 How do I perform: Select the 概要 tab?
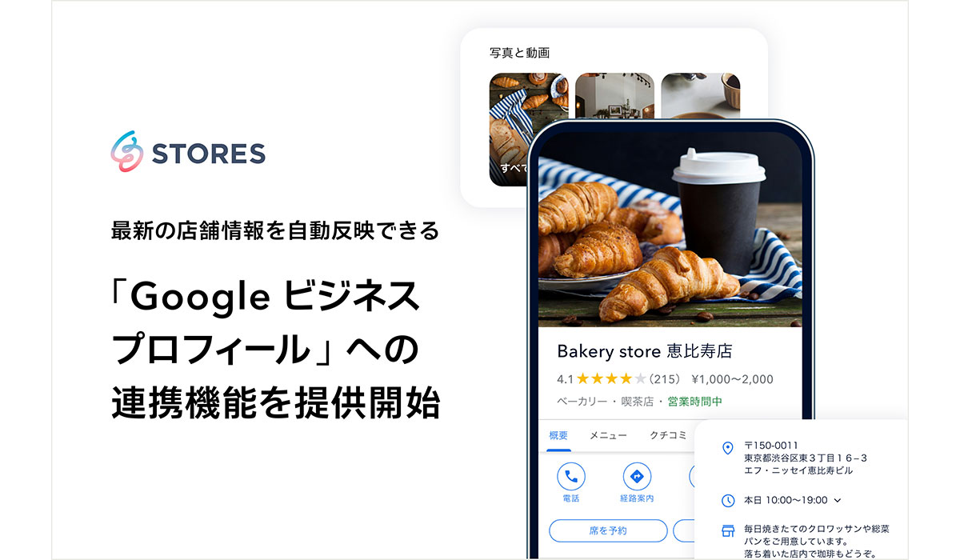click(558, 436)
